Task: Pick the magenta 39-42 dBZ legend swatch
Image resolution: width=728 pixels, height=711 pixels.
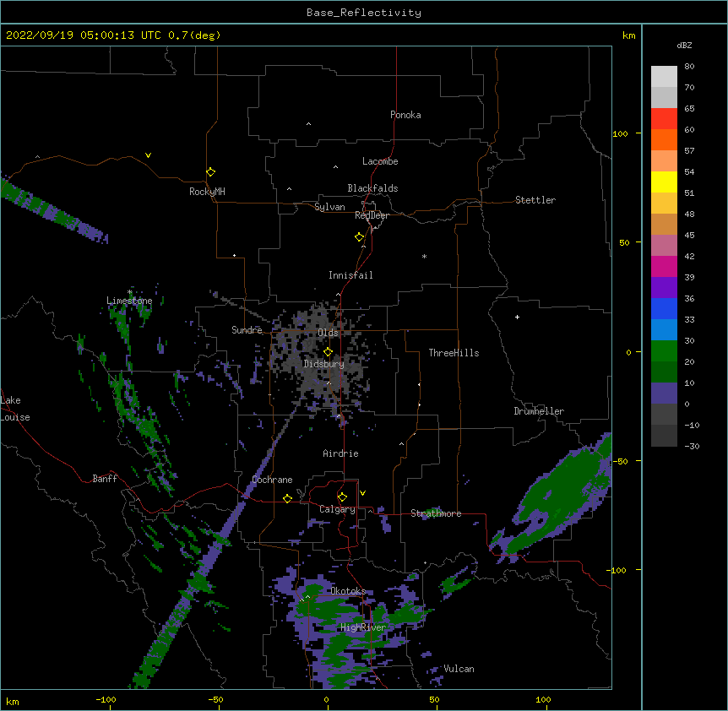Action: (x=664, y=266)
